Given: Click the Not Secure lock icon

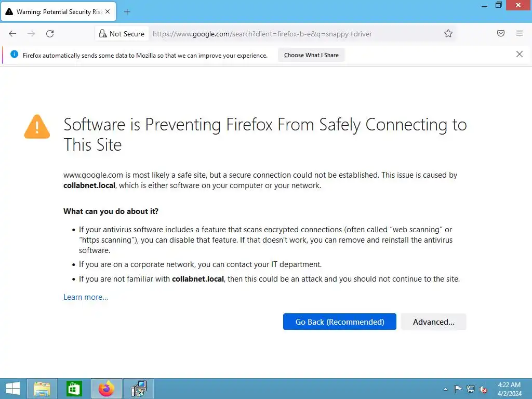Looking at the screenshot, I should tap(103, 34).
